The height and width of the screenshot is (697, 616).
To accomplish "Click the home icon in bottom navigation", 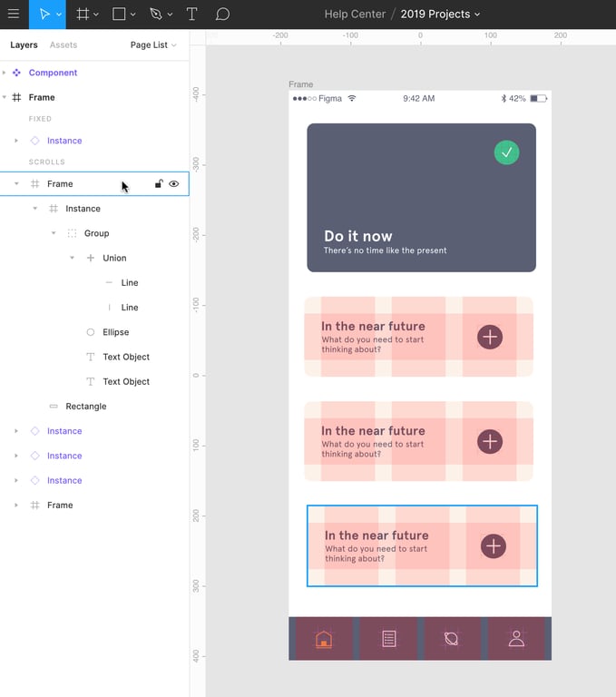I will click(323, 639).
